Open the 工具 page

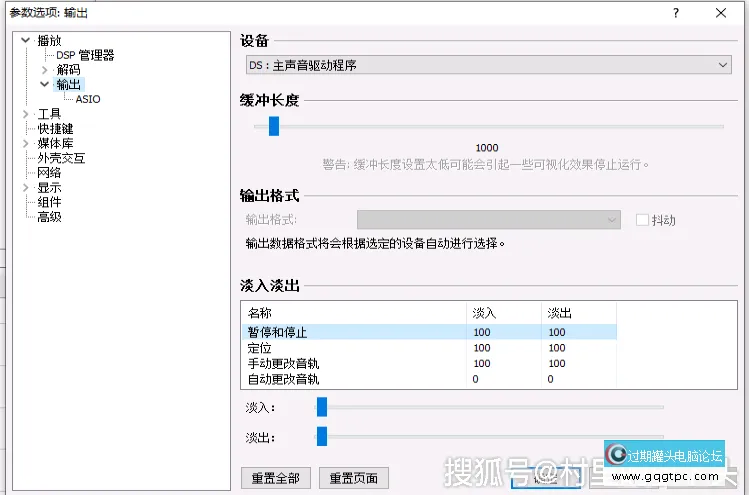click(x=49, y=114)
